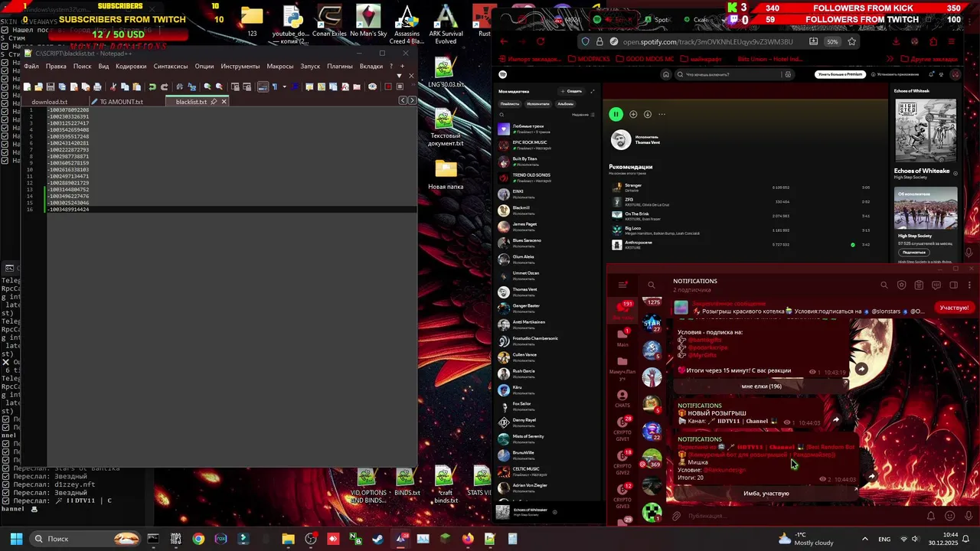Click the Redo arrow in Notepad++ toolbar

[x=164, y=86]
